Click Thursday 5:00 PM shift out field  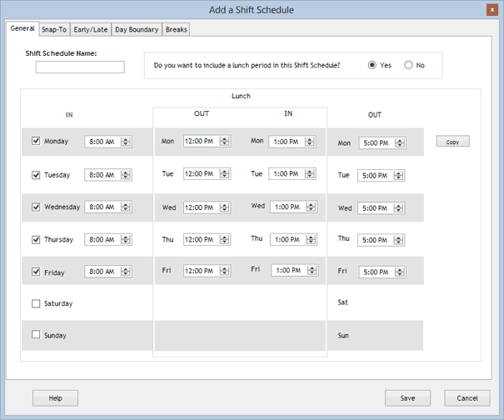[x=382, y=240]
